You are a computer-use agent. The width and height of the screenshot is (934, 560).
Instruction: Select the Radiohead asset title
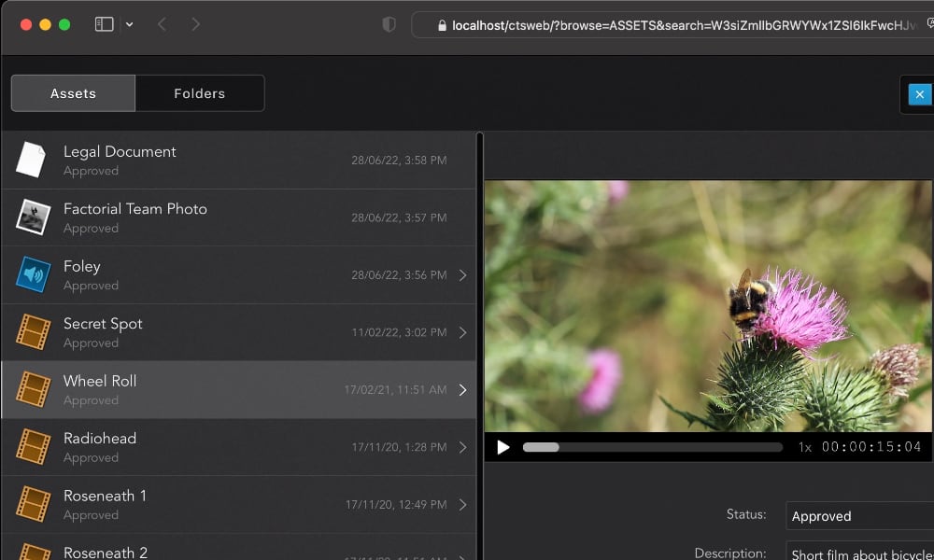click(100, 439)
